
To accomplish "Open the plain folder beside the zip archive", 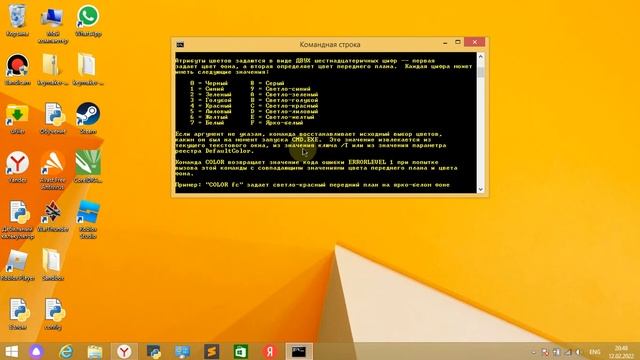I will (x=88, y=69).
